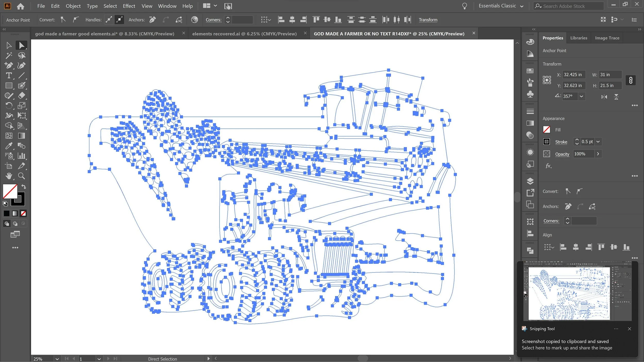Select the Zoom tool
644x362 pixels.
21,176
